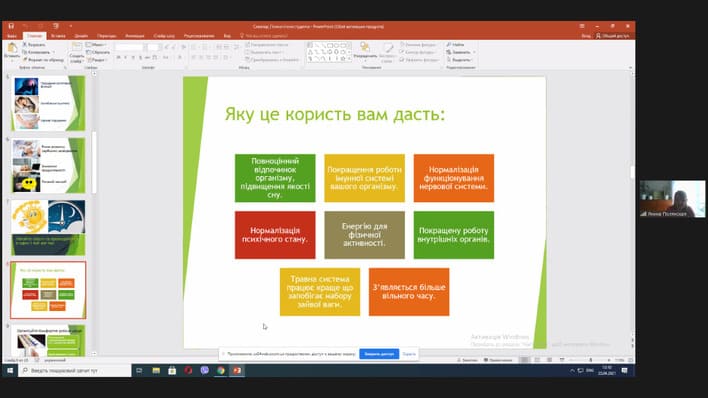This screenshot has width=708, height=398.
Task: Click the slide panel vertical scrollbar
Action: coord(94,163)
